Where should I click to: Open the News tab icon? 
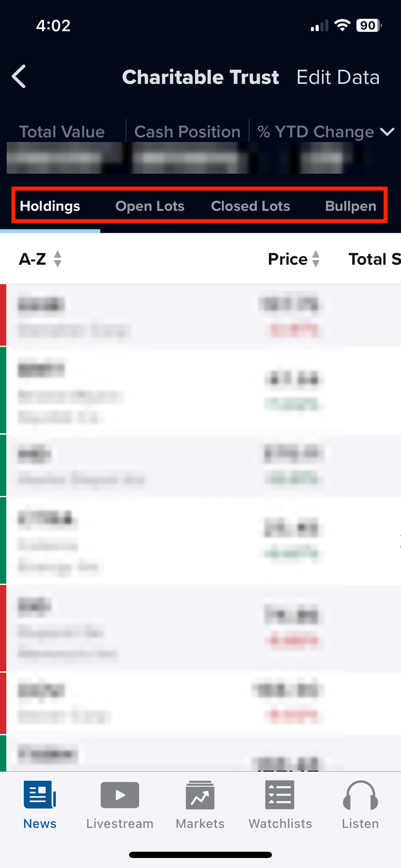(x=40, y=795)
